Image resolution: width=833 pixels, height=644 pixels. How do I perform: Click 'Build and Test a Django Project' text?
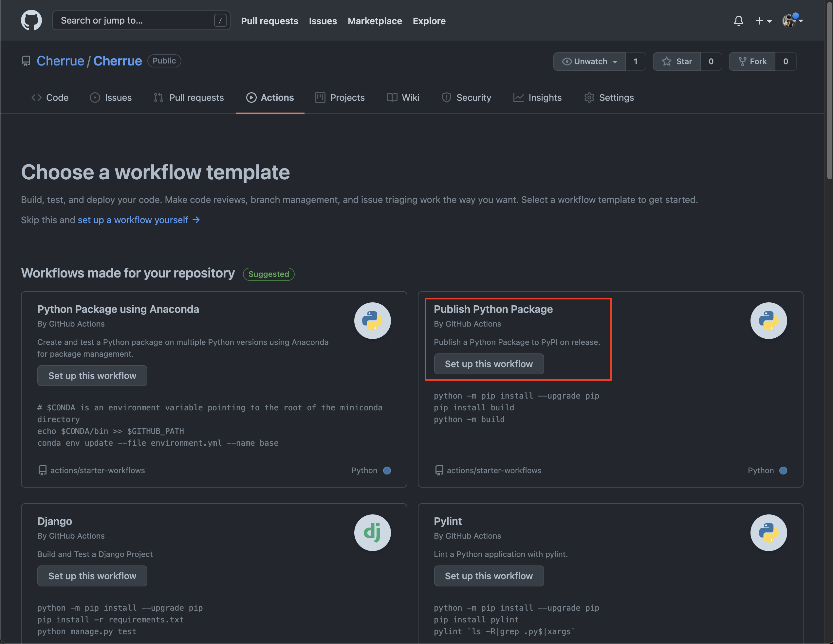tap(95, 554)
